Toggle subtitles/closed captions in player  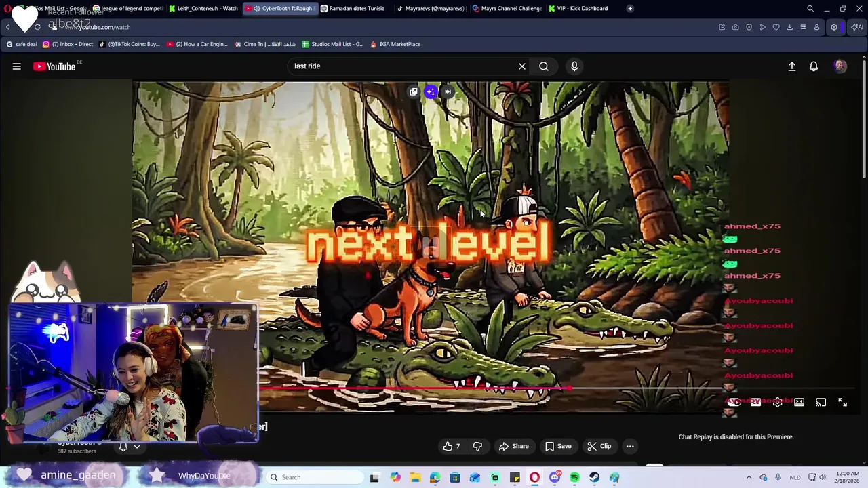click(755, 402)
